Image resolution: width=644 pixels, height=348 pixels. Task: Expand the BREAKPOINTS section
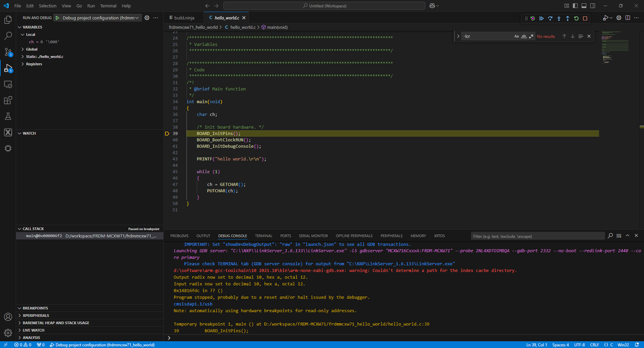(35, 308)
